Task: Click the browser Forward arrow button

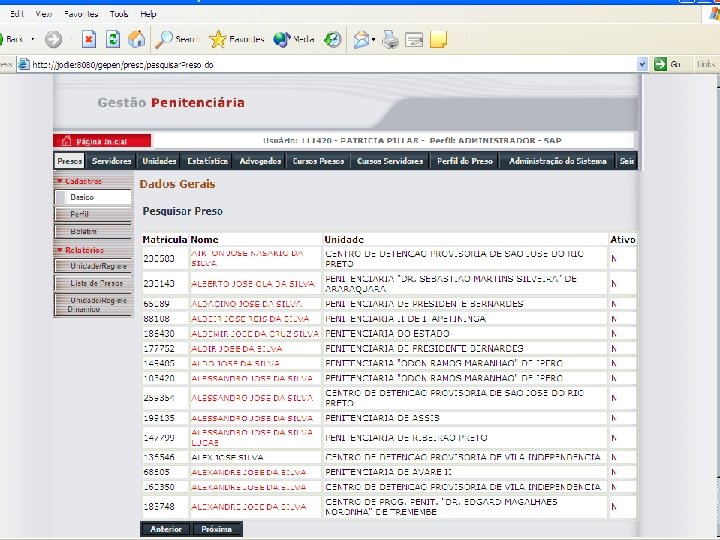Action: pos(53,39)
